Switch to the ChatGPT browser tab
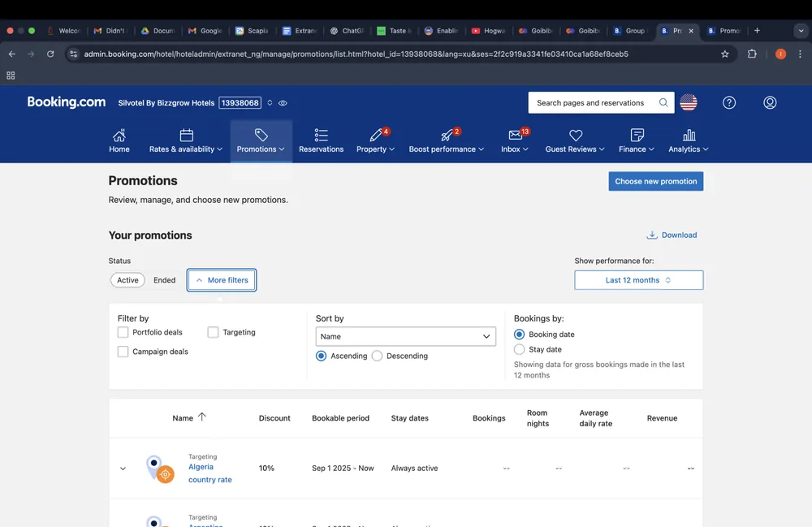The height and width of the screenshot is (527, 812). 347,31
